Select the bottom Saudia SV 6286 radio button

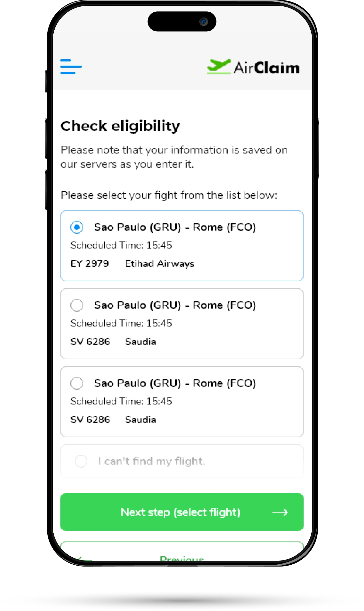point(77,383)
